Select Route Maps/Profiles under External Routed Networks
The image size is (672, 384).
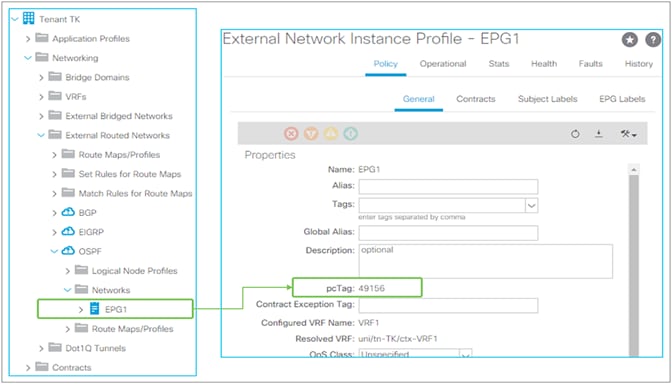pos(119,155)
